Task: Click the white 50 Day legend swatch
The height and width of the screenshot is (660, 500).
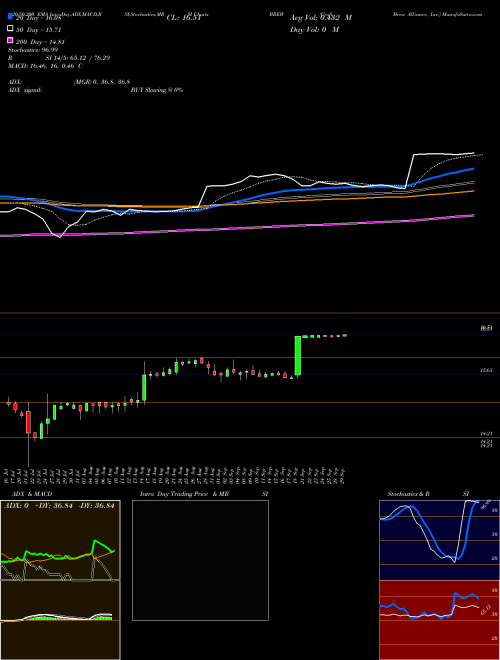Action: pyautogui.click(x=10, y=29)
